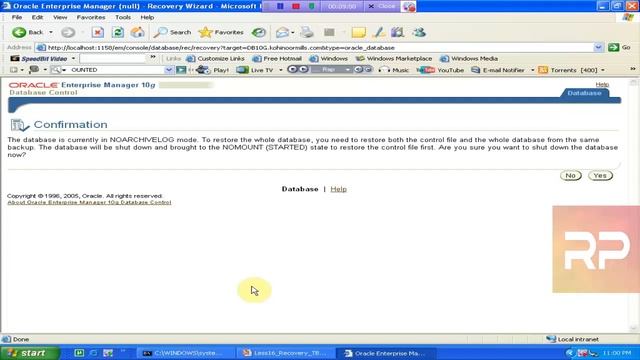Click the pen Edit toolbar icon
The height and width of the screenshot is (360, 640).
coord(378,32)
